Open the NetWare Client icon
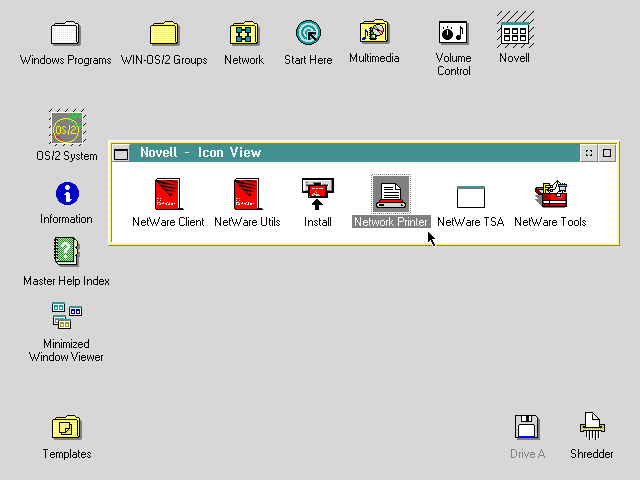The height and width of the screenshot is (480, 640). 168,194
